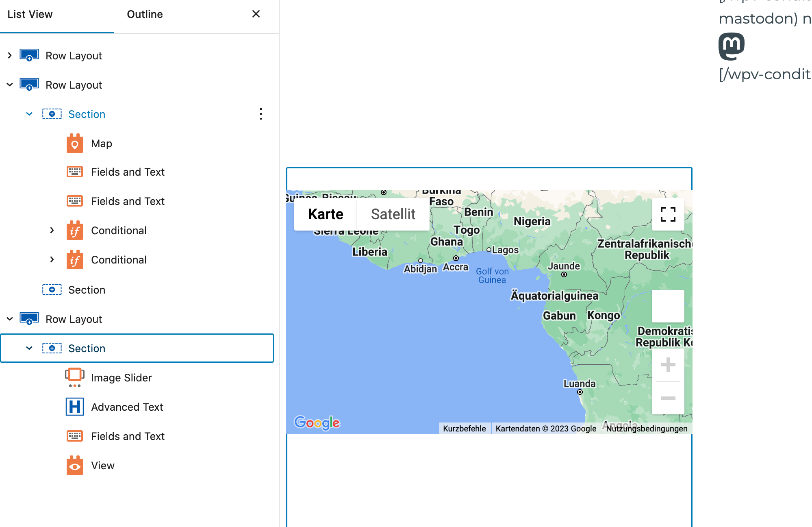The image size is (812, 527).
Task: Click the Jaunde label on map
Action: point(564,266)
